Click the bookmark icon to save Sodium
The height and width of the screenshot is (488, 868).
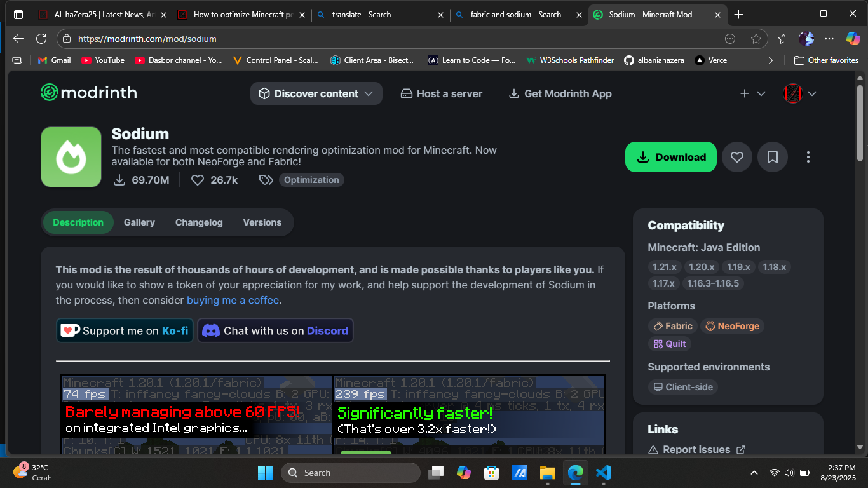pyautogui.click(x=773, y=157)
